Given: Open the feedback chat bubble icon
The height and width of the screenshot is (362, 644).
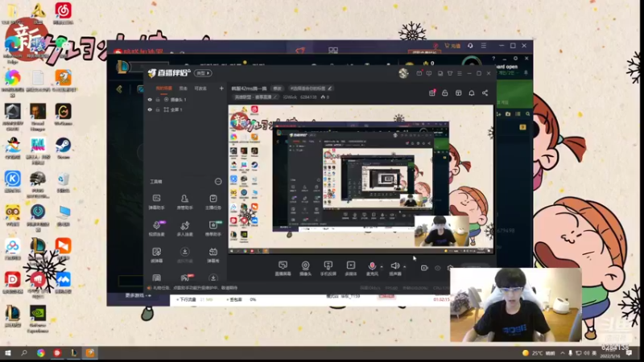Looking at the screenshot, I should pyautogui.click(x=429, y=73).
